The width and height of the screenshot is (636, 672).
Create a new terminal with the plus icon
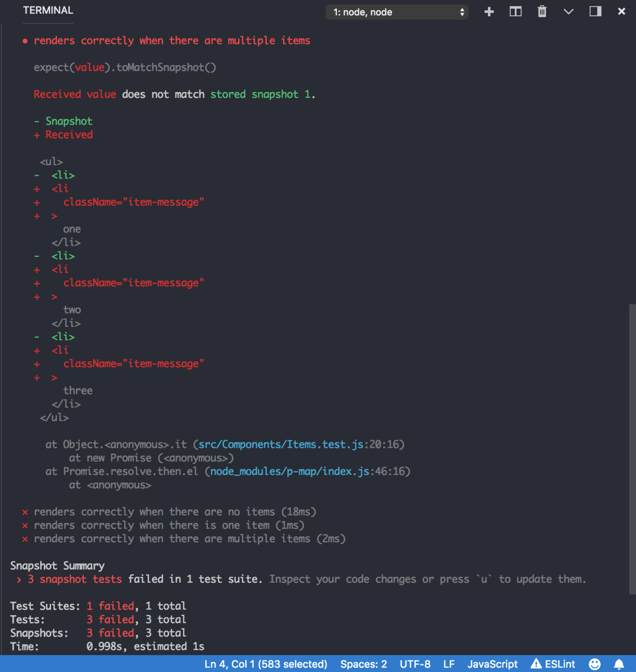(x=489, y=12)
